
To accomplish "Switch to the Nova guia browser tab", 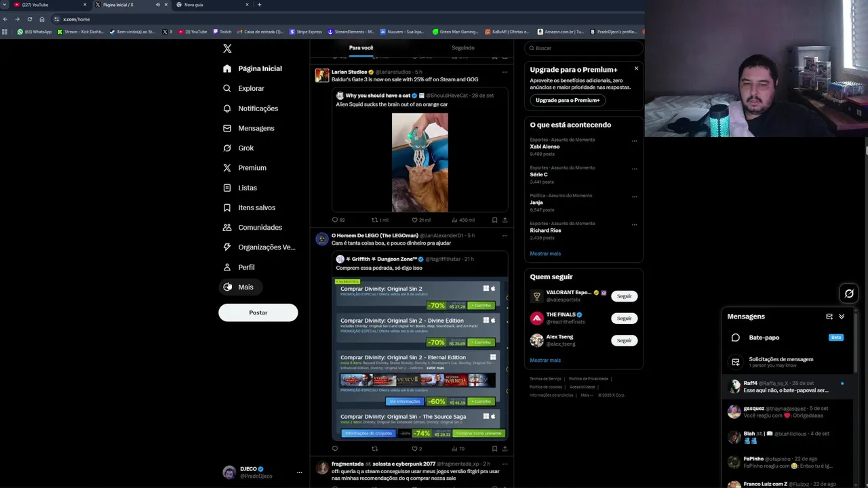I will (x=210, y=5).
